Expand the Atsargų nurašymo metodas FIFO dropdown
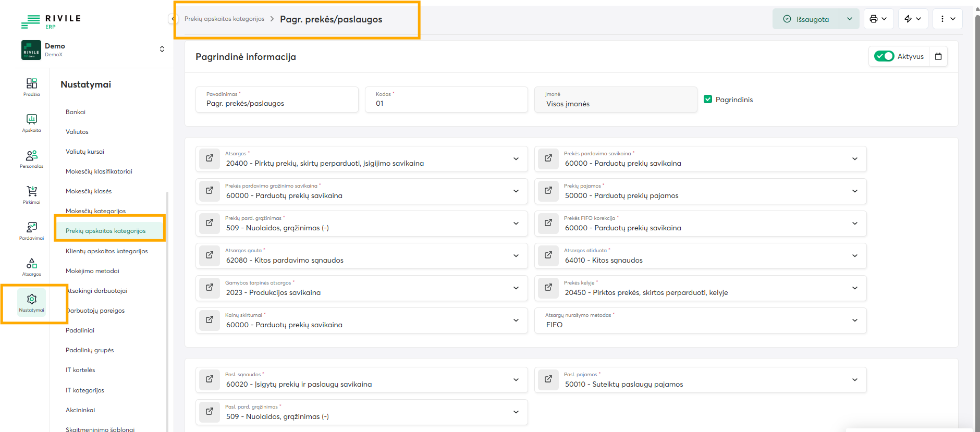 [854, 320]
